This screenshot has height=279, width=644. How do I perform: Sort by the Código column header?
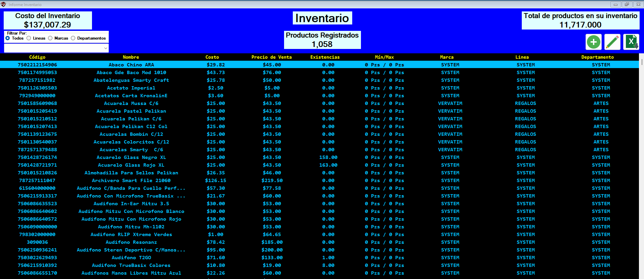click(x=37, y=57)
